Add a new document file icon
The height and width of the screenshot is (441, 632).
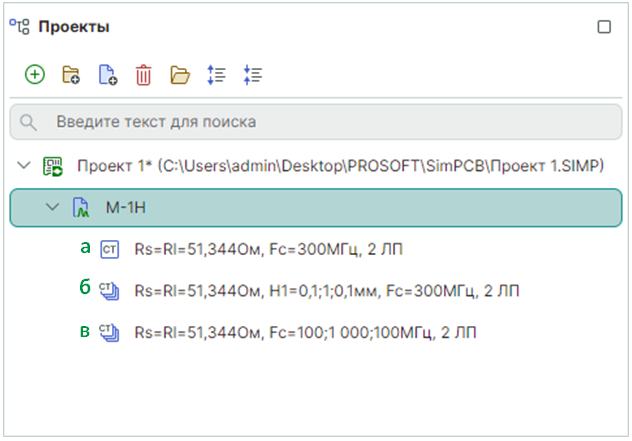point(108,75)
